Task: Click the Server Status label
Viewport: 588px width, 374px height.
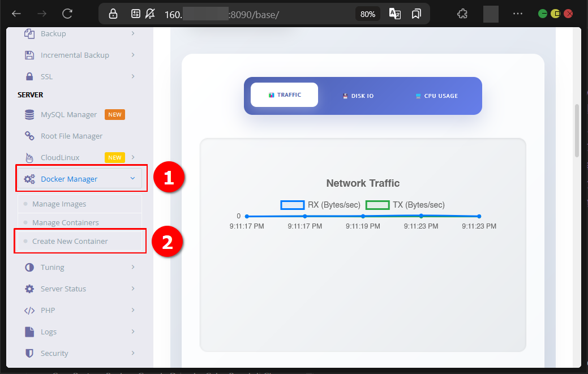Action: (x=63, y=289)
